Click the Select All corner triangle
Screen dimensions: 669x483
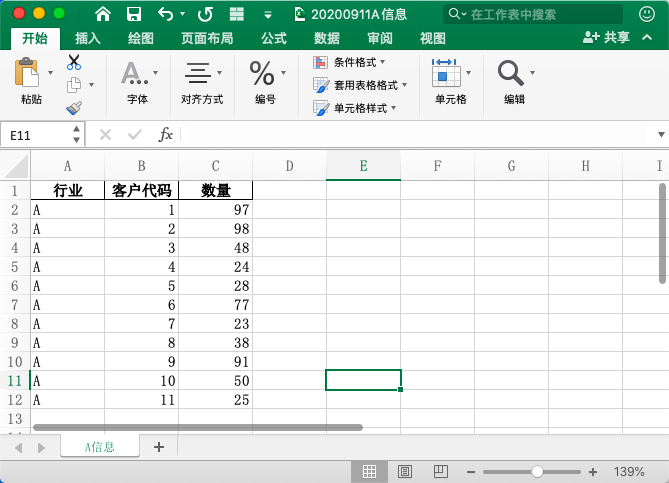coord(16,166)
